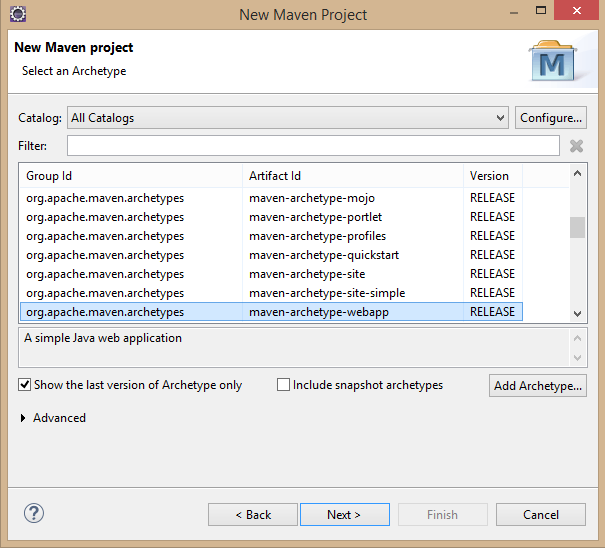The width and height of the screenshot is (605, 548).
Task: Cancel the New Maven Project dialog
Action: click(541, 514)
